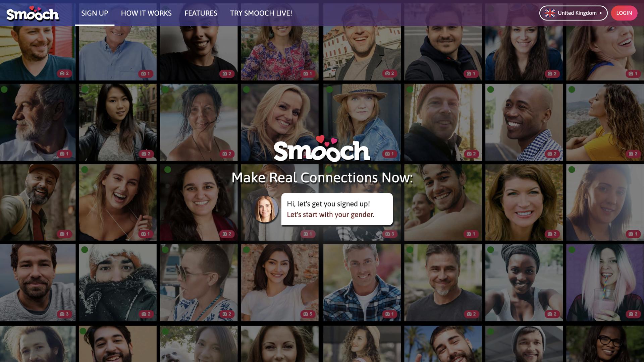View the profile of the person bundled in the snowy coat
The height and width of the screenshot is (362, 644).
pyautogui.click(x=118, y=283)
